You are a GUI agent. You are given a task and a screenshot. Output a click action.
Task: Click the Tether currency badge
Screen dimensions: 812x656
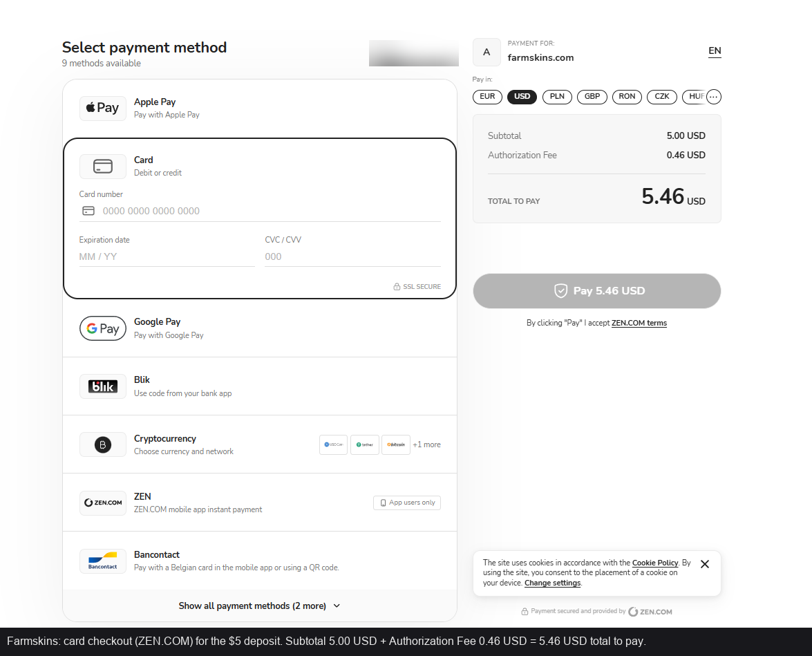tap(365, 444)
